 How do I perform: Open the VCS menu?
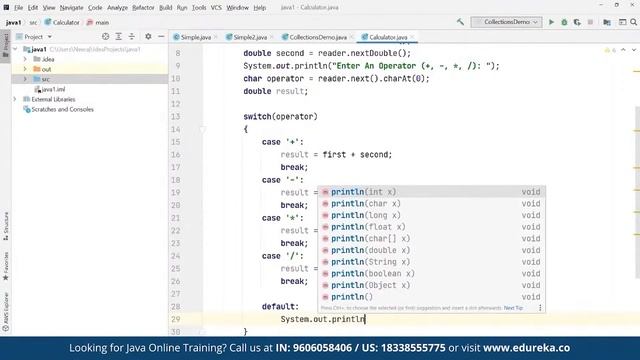pos(216,7)
